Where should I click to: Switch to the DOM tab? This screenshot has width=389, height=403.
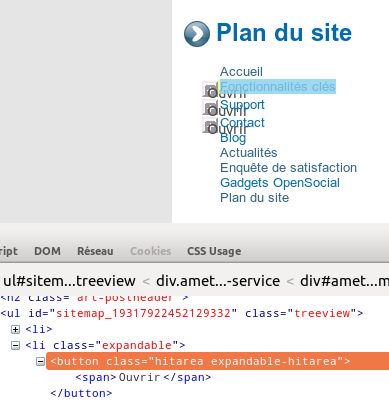47,251
